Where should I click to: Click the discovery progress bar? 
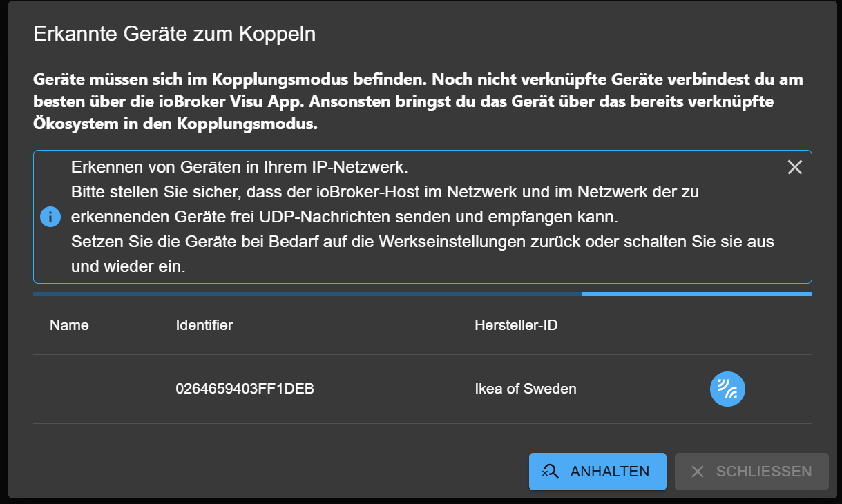pos(422,294)
